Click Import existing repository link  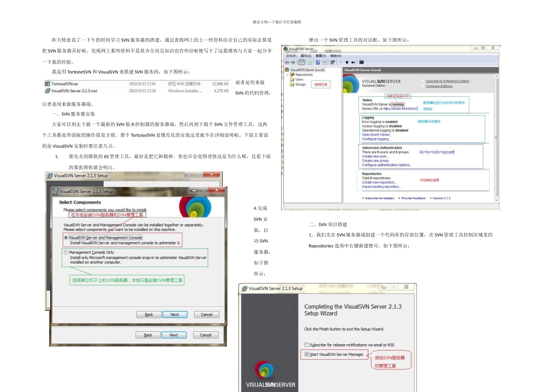(x=381, y=187)
